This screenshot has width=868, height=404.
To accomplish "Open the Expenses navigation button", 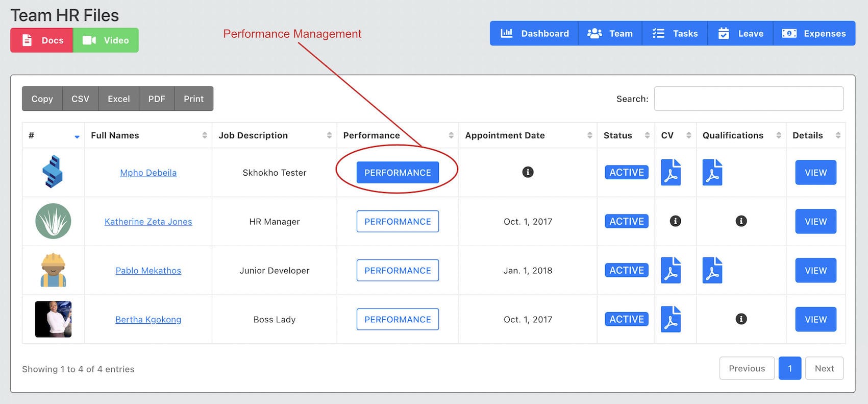I will point(814,33).
